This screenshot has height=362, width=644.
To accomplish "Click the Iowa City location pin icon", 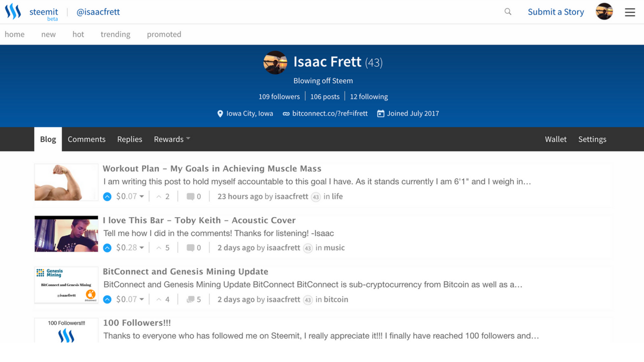I will 220,114.
